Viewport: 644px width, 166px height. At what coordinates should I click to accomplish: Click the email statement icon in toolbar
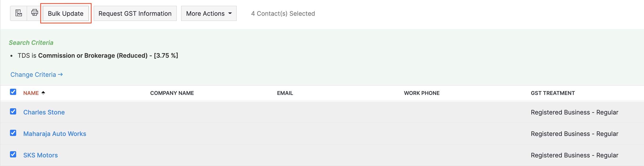(x=19, y=13)
